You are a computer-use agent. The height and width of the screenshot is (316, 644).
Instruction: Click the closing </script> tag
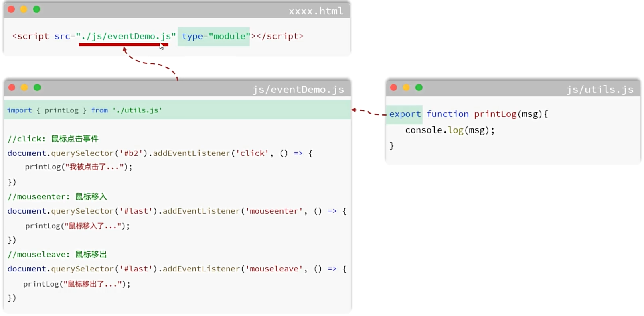[x=280, y=36]
